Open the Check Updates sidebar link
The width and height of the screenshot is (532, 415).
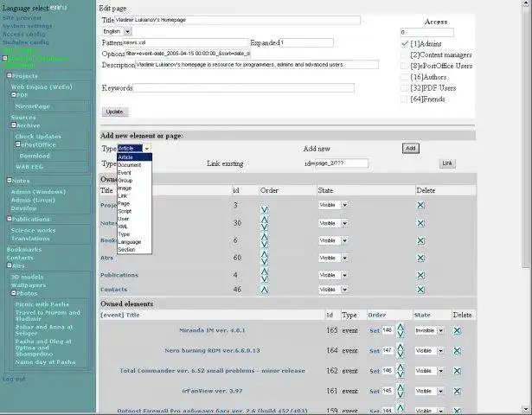pos(38,137)
